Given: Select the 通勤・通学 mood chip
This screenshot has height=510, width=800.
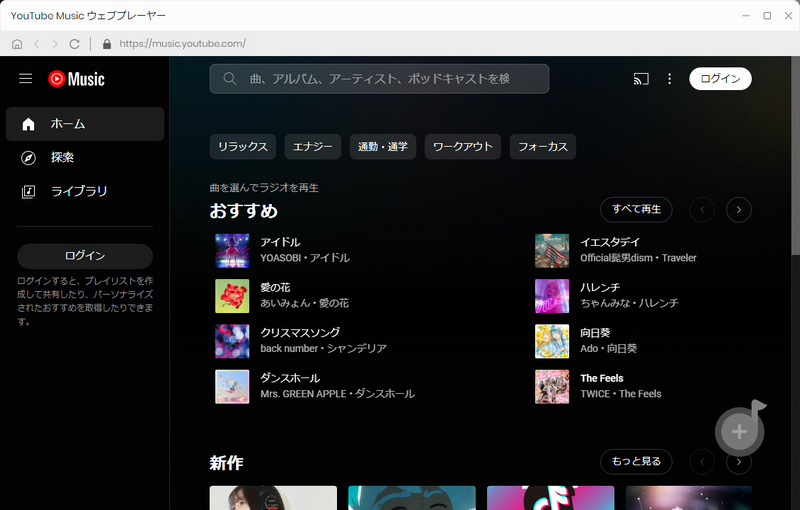Looking at the screenshot, I should click(x=383, y=147).
